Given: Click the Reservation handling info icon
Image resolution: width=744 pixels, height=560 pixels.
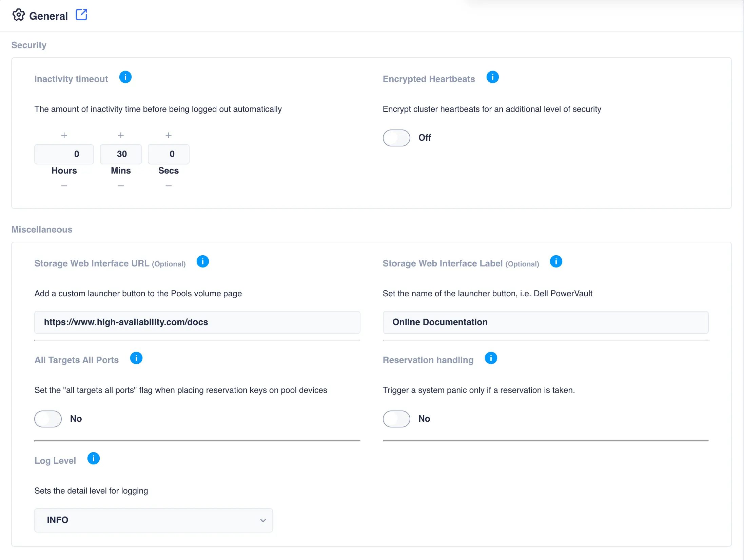Looking at the screenshot, I should [x=491, y=358].
